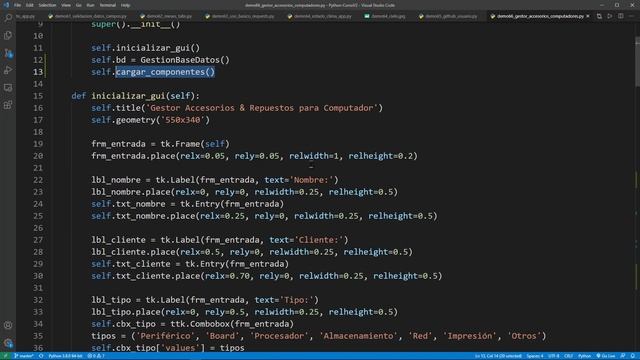Select the Python 3.8.0 interpreter status item
Image resolution: width=640 pixels, height=360 pixels.
pos(65,356)
